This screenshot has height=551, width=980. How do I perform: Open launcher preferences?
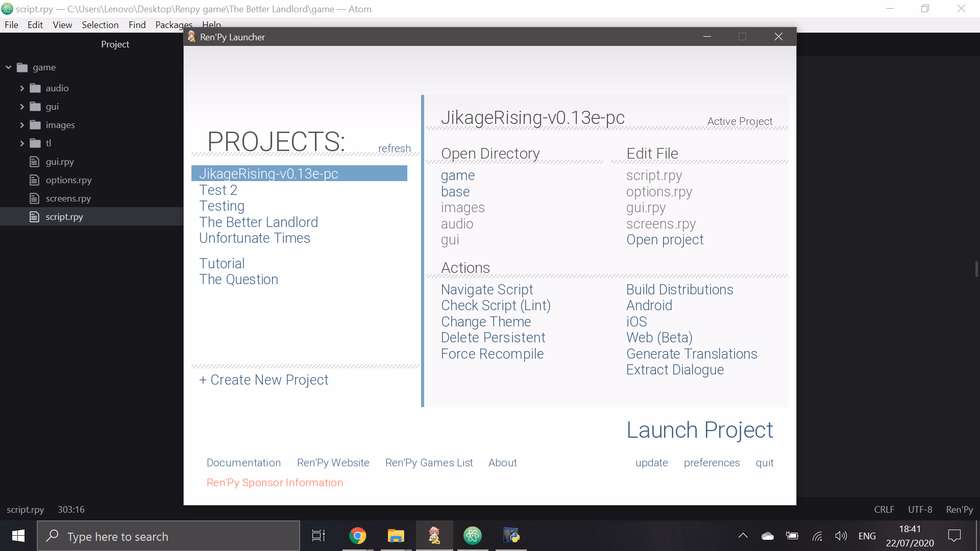click(x=712, y=463)
